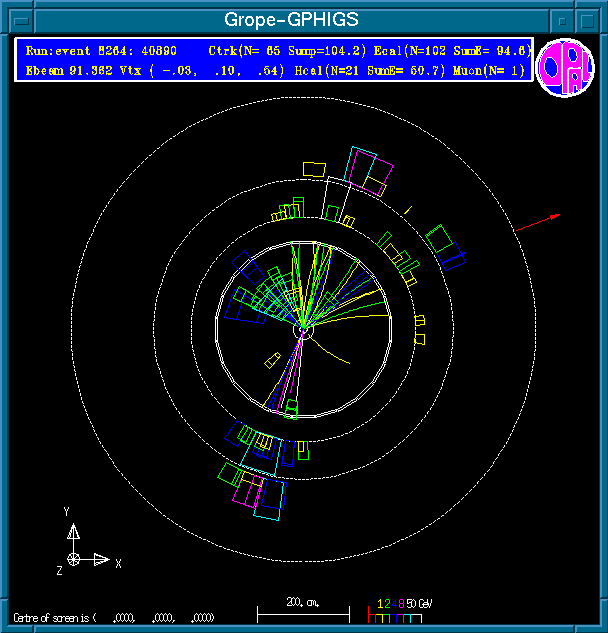The width and height of the screenshot is (608, 633).
Task: Click the event vertex at detector center
Action: [304, 328]
